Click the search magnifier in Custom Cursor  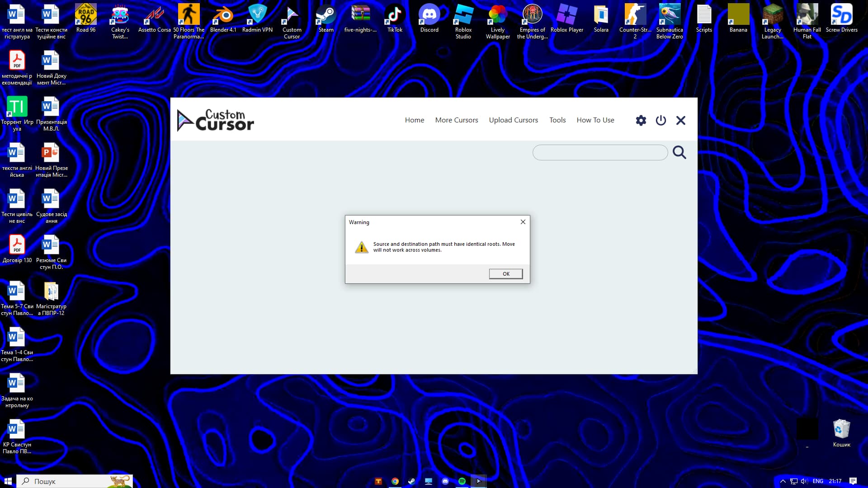pyautogui.click(x=679, y=152)
